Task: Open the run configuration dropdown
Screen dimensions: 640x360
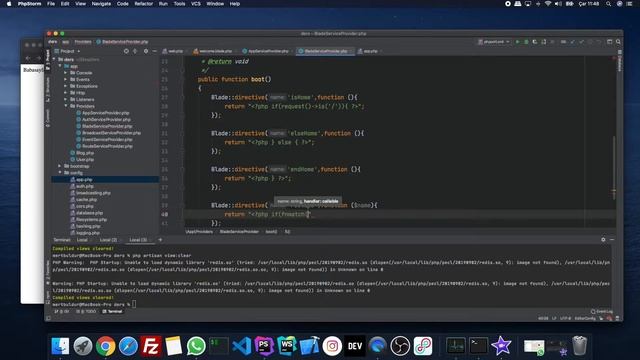Action: (494, 42)
